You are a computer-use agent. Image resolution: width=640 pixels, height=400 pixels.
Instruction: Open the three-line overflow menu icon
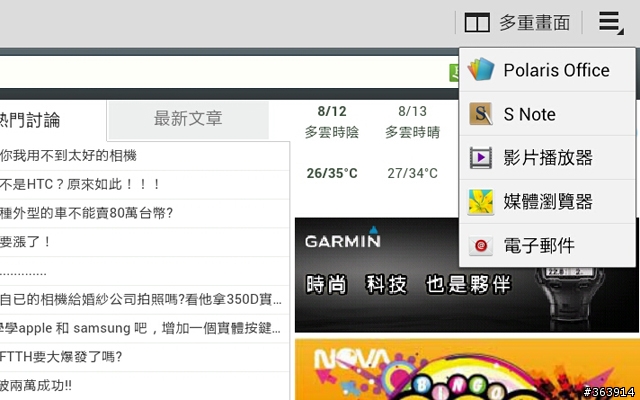[611, 22]
